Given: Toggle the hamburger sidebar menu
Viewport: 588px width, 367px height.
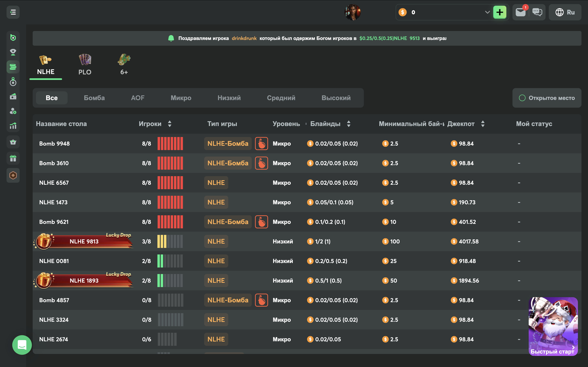Looking at the screenshot, I should pyautogui.click(x=13, y=12).
